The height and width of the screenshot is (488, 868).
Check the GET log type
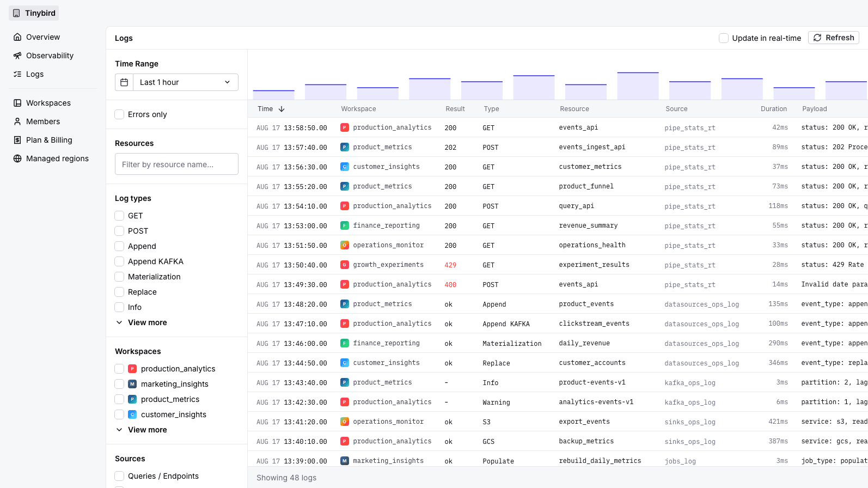pyautogui.click(x=119, y=216)
